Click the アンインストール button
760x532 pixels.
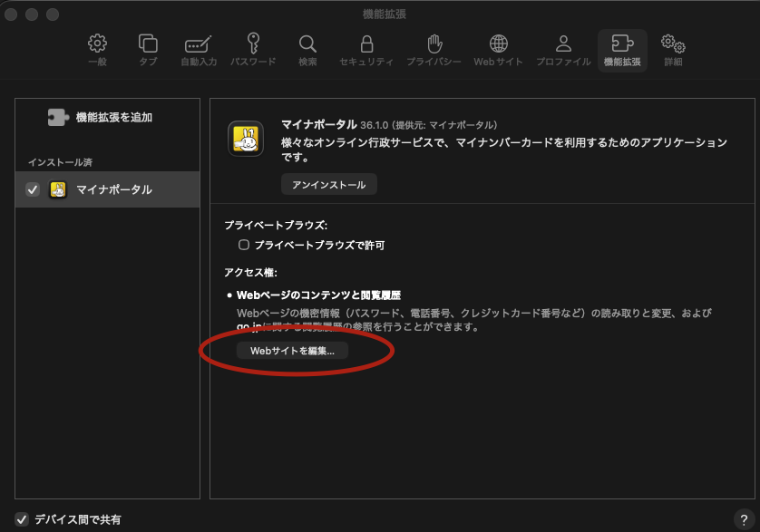[x=328, y=184]
